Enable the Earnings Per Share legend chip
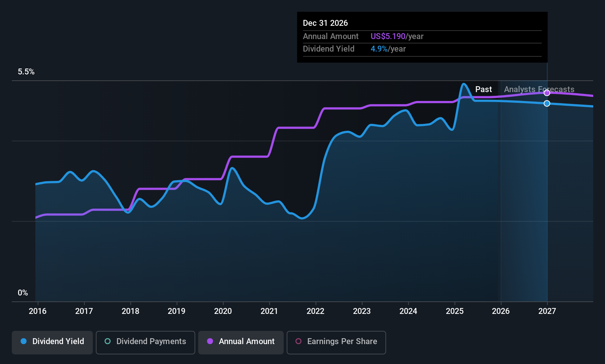 pos(336,342)
